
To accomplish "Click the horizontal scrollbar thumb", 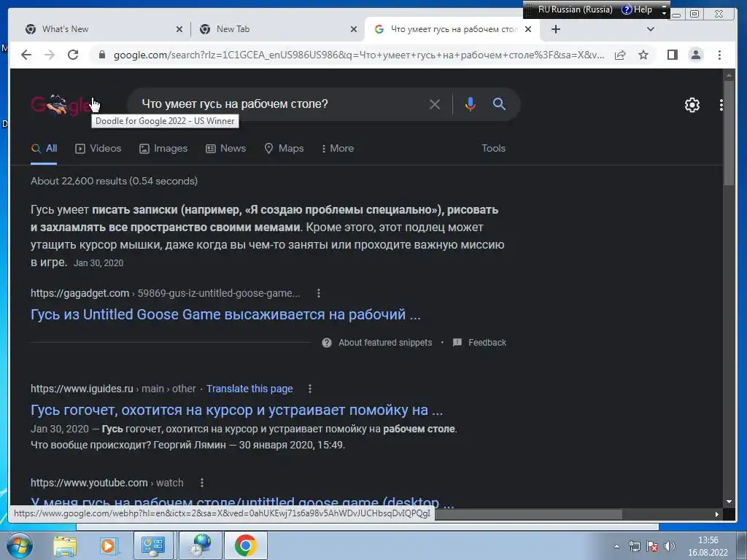I will coord(528,514).
